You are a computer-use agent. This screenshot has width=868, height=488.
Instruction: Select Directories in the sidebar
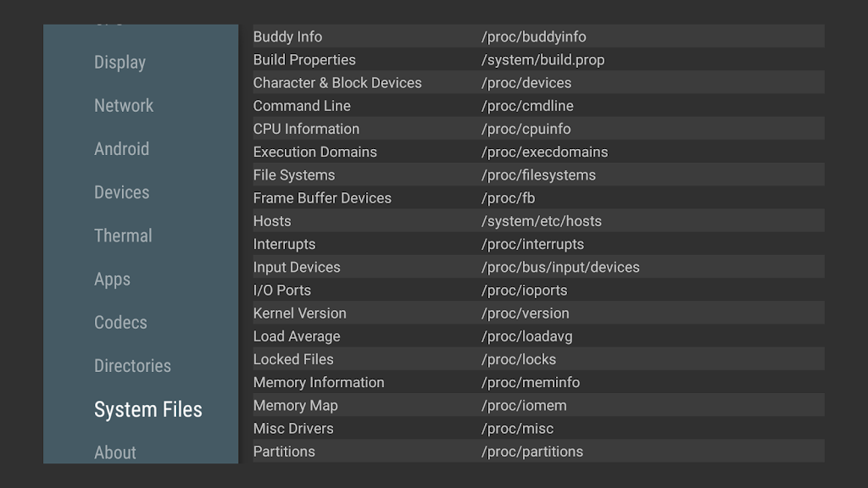(132, 366)
